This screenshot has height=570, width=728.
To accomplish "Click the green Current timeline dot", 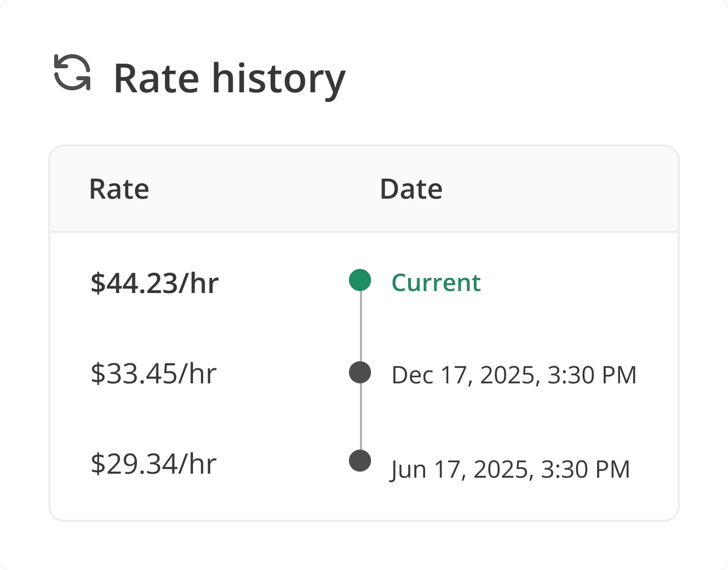I will coord(360,280).
